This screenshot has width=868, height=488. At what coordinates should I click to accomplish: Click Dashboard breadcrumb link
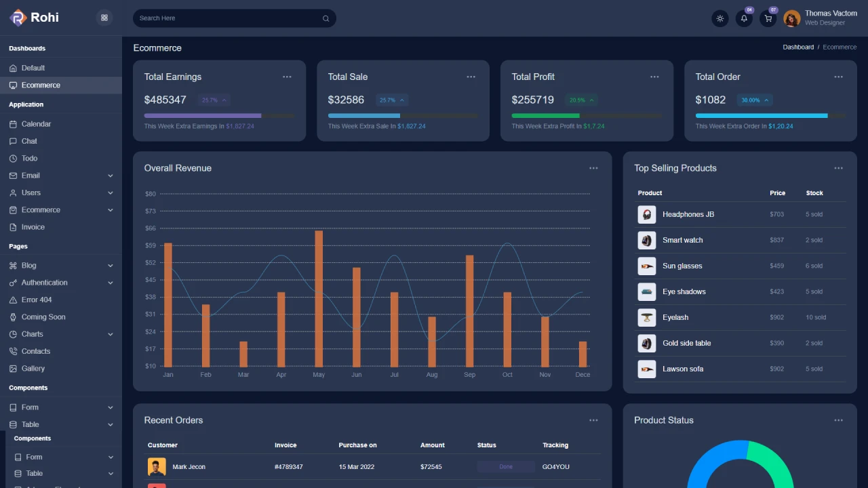[798, 47]
